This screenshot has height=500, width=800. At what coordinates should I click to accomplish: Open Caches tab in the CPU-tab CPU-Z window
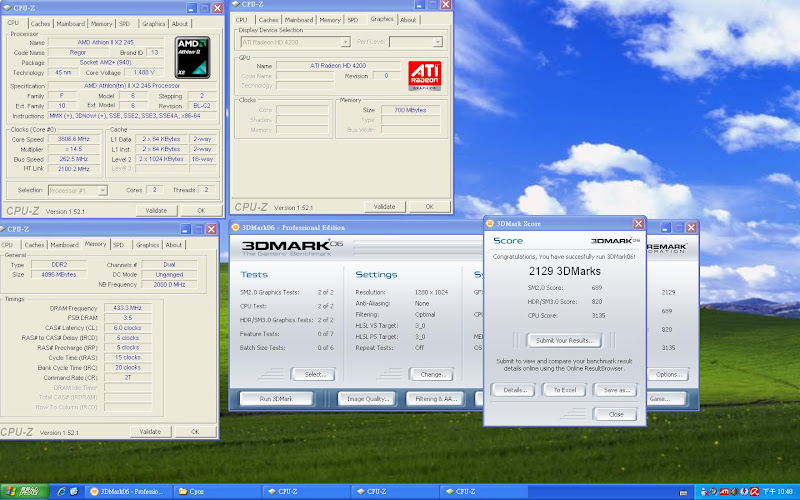[40, 23]
